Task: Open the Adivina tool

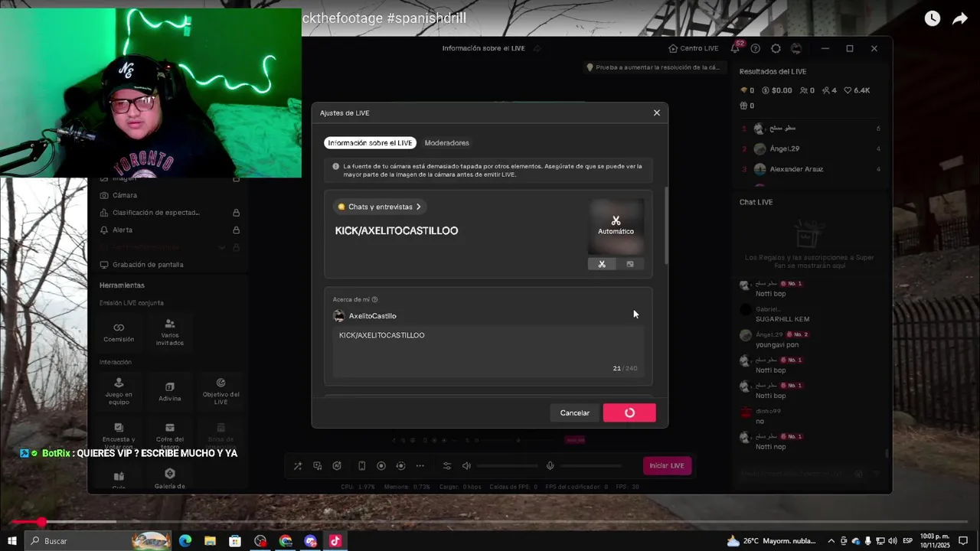Action: [170, 390]
